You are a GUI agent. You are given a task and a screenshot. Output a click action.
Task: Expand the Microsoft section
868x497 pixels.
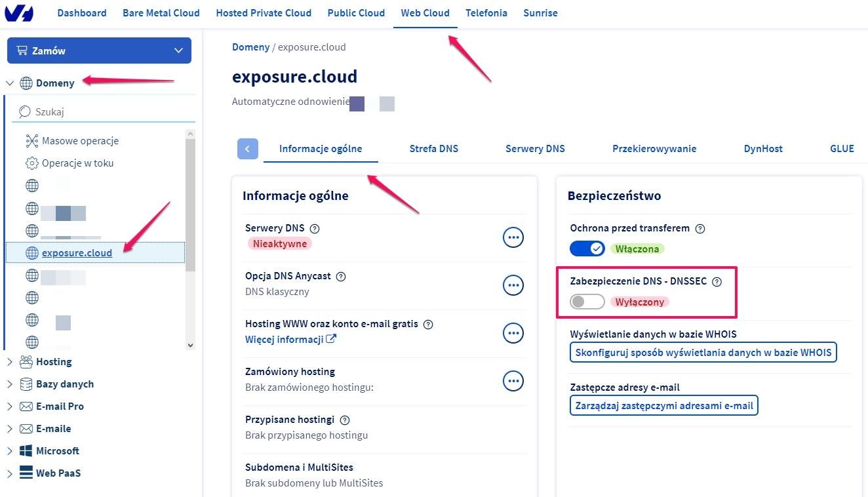click(10, 451)
